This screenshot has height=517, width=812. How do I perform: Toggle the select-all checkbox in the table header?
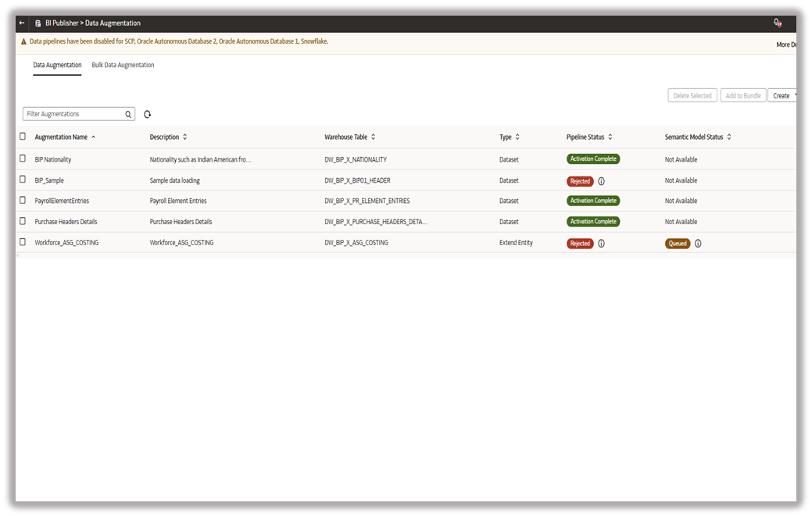coord(23,135)
